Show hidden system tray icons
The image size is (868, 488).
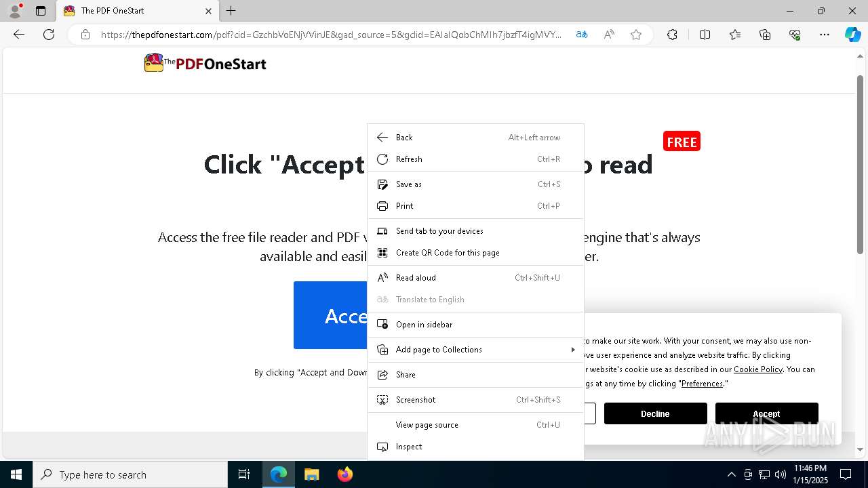click(731, 474)
